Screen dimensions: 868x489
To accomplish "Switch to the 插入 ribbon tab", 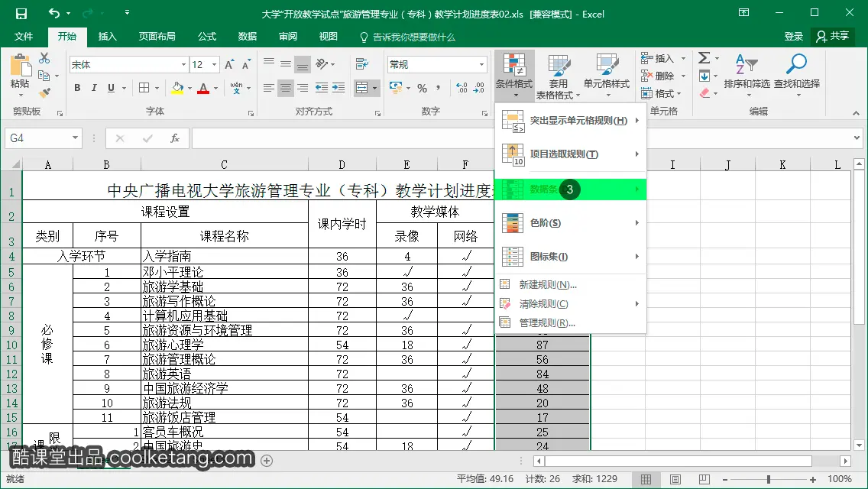I will (108, 37).
